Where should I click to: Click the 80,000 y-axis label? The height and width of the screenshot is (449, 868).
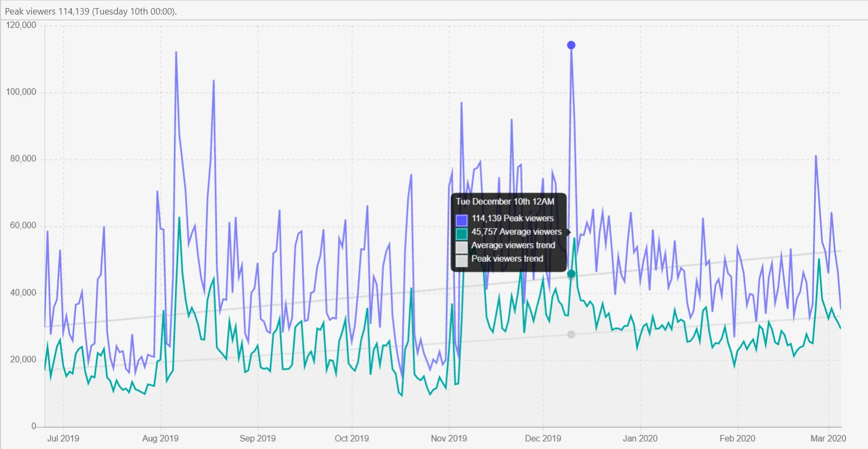(x=23, y=159)
